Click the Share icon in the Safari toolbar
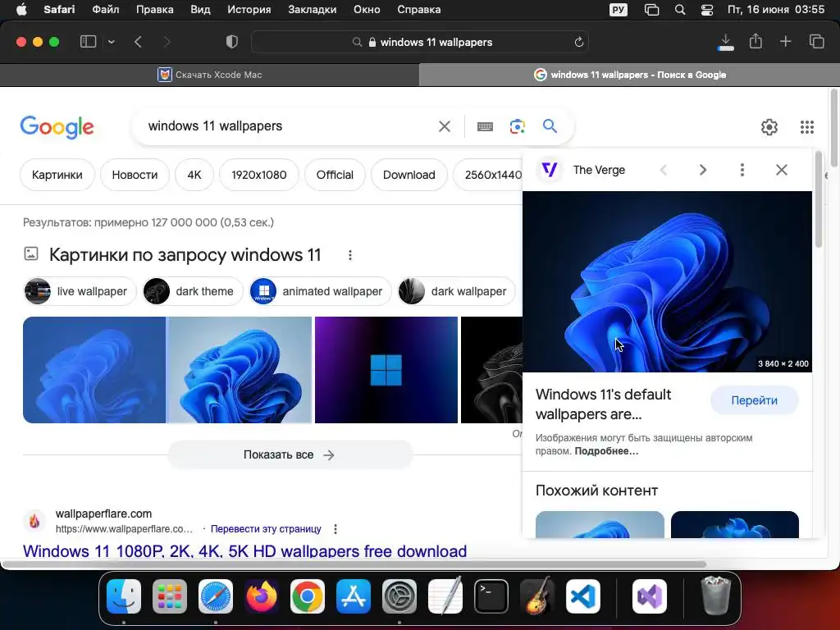The image size is (840, 630). coord(756,41)
